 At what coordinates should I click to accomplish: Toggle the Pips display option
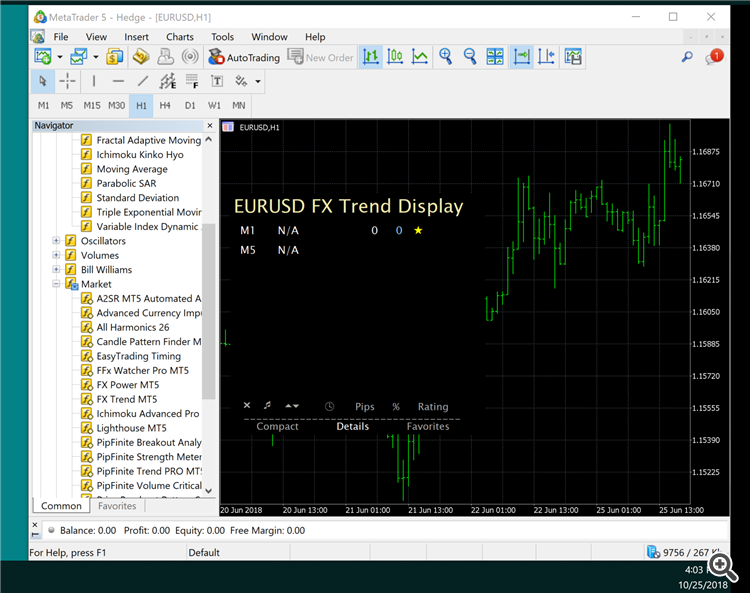pos(365,407)
